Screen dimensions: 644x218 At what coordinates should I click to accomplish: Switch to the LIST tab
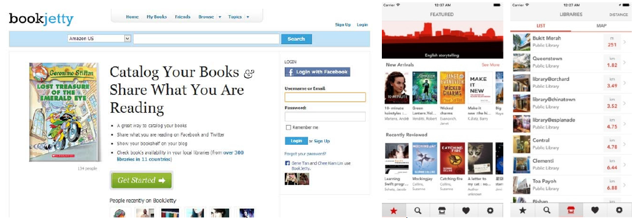click(x=541, y=26)
